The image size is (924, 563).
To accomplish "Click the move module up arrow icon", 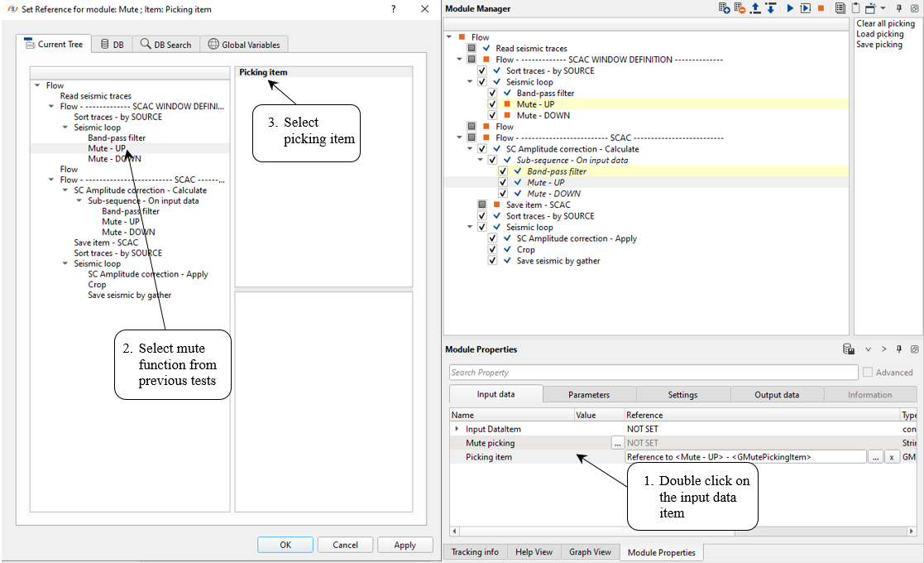I will (x=754, y=8).
